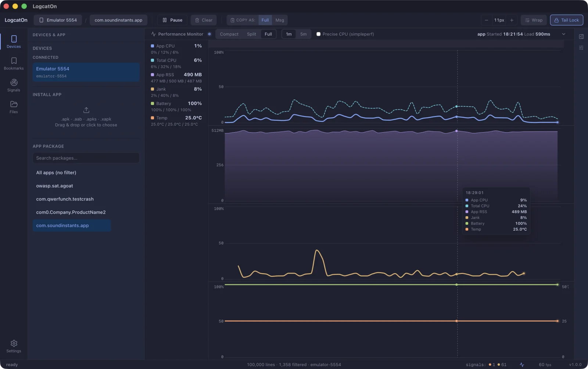This screenshot has height=369, width=588.
Task: Toggle the Performance Monitor blue indicator dot
Action: [209, 34]
